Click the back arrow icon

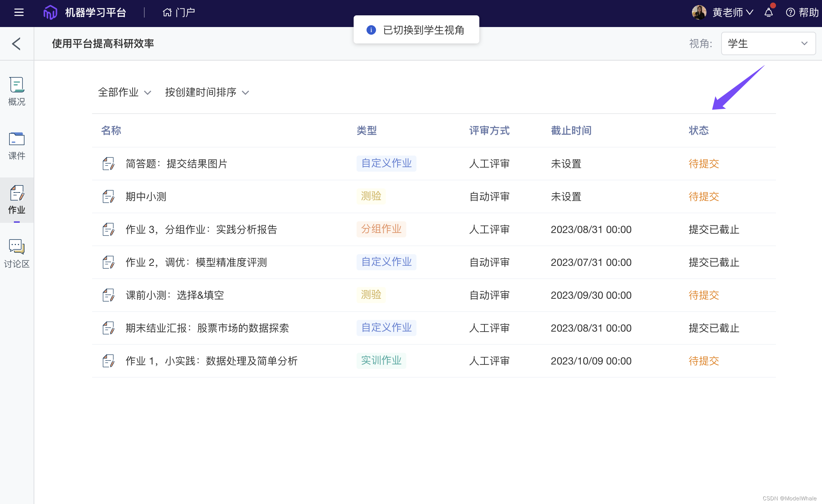[x=16, y=44]
